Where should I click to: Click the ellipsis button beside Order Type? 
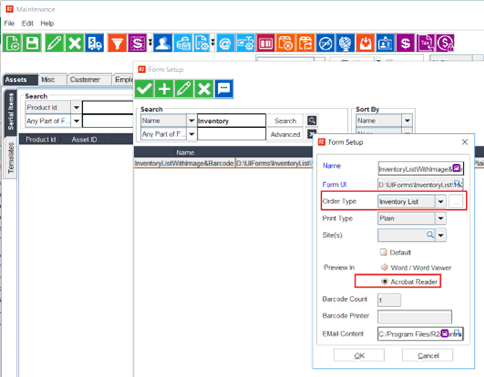tap(456, 202)
